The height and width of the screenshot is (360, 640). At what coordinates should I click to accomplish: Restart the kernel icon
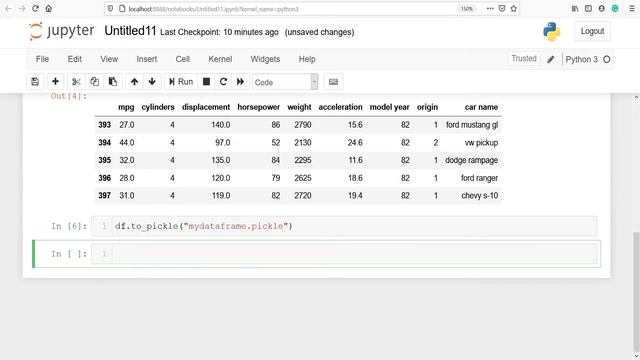[223, 82]
